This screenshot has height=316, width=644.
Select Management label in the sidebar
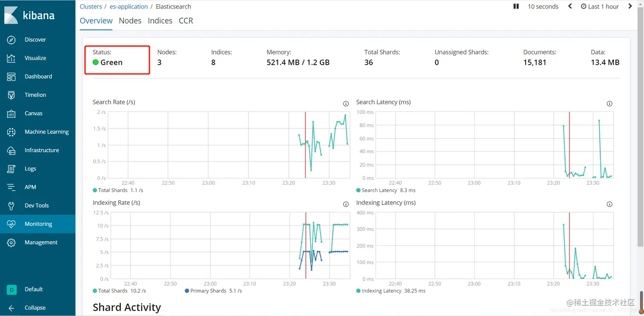(41, 242)
